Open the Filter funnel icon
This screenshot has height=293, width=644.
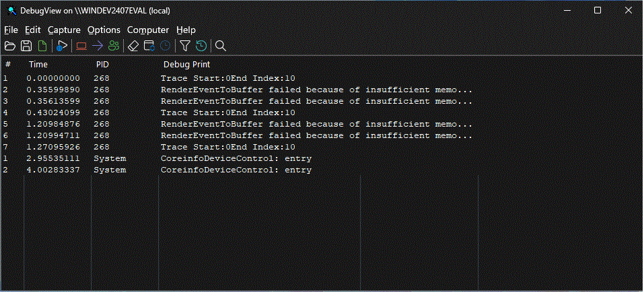pos(184,46)
